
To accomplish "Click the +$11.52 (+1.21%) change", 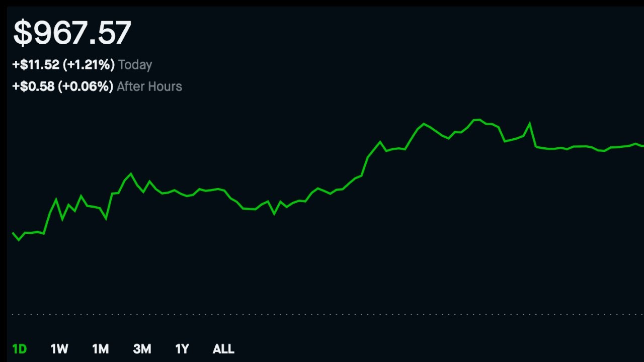I will tap(63, 65).
